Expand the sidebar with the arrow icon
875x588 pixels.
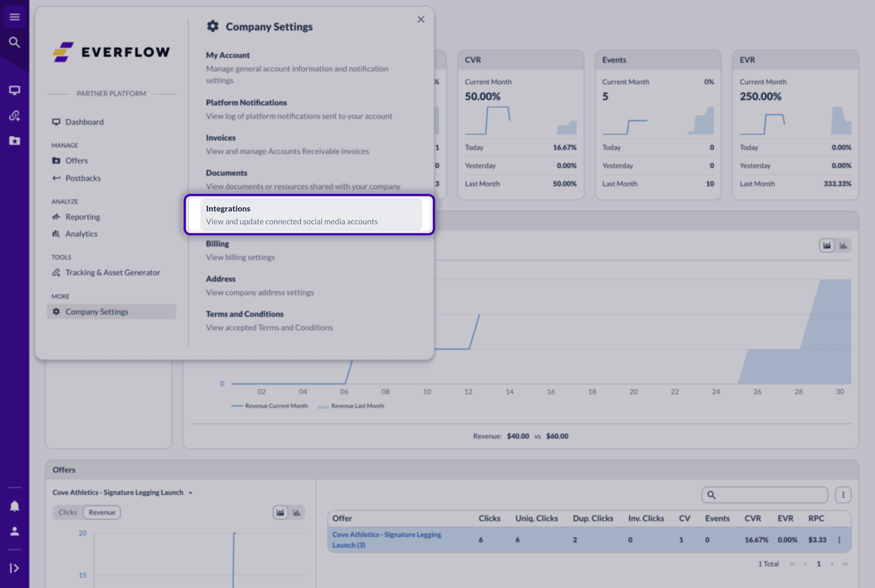(14, 568)
